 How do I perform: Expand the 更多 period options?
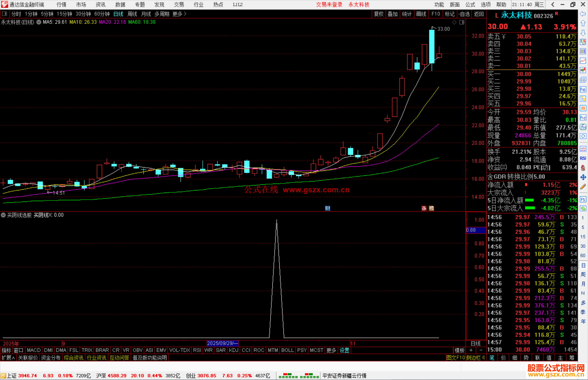[x=179, y=14]
